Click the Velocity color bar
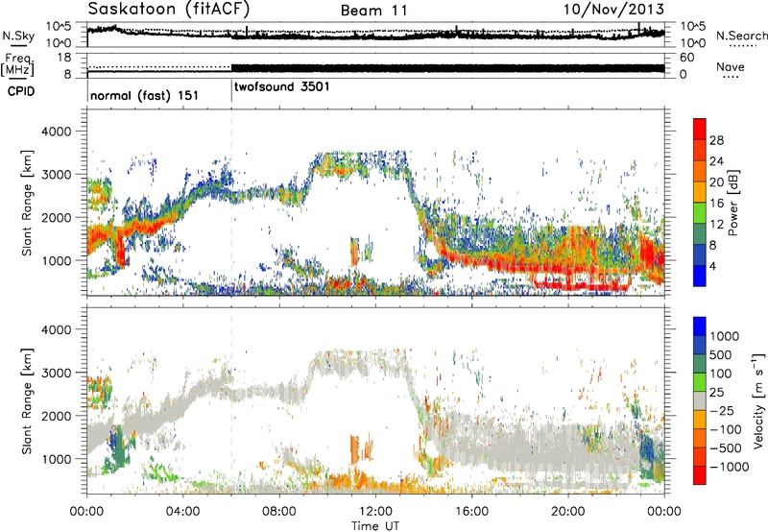Viewport: 768px width, 532px height. (700, 400)
